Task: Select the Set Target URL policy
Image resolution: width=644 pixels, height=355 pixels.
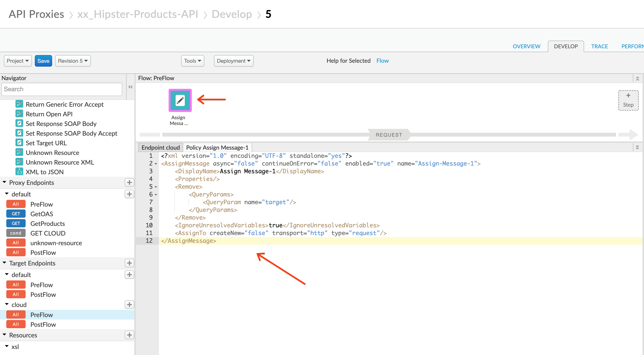Action: (46, 143)
